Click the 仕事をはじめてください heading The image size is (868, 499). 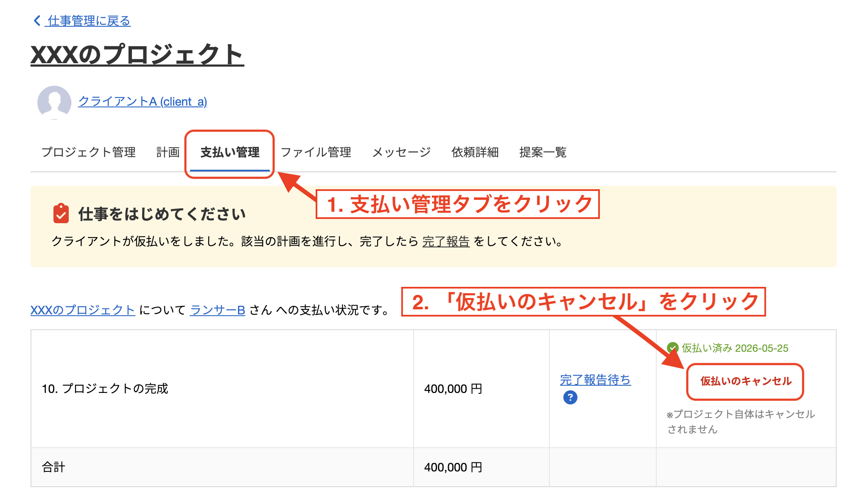(x=162, y=214)
